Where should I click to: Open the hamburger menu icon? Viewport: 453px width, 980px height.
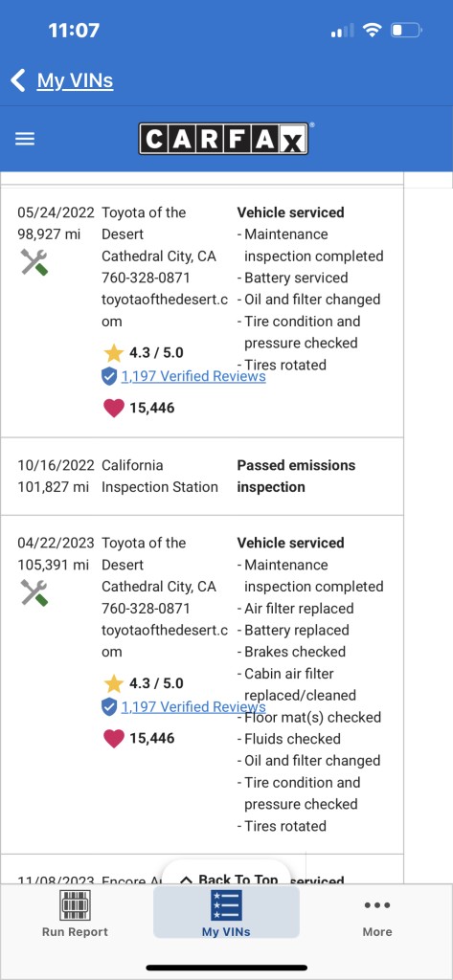pyautogui.click(x=24, y=139)
